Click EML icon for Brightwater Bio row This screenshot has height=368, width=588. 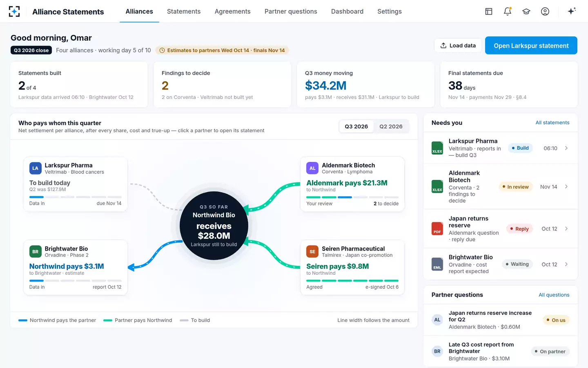pos(437,264)
